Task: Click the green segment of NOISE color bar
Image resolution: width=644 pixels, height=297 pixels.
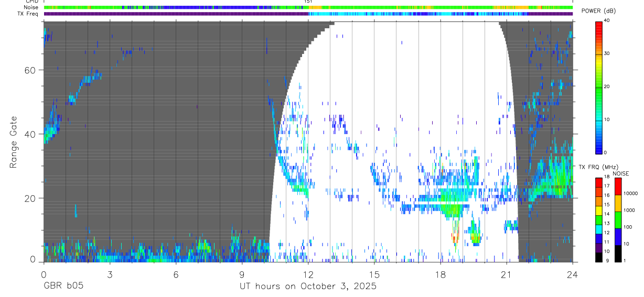Action: [618, 219]
